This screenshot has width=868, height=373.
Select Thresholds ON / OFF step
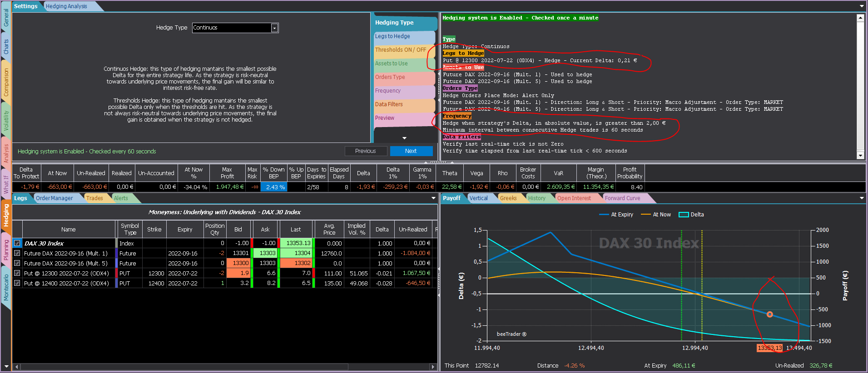(400, 50)
